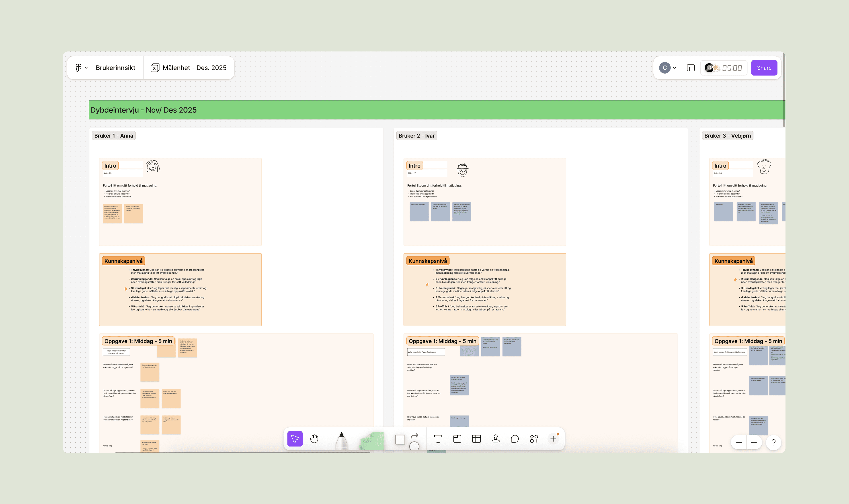
Task: Click the user avatar C
Action: (x=664, y=68)
